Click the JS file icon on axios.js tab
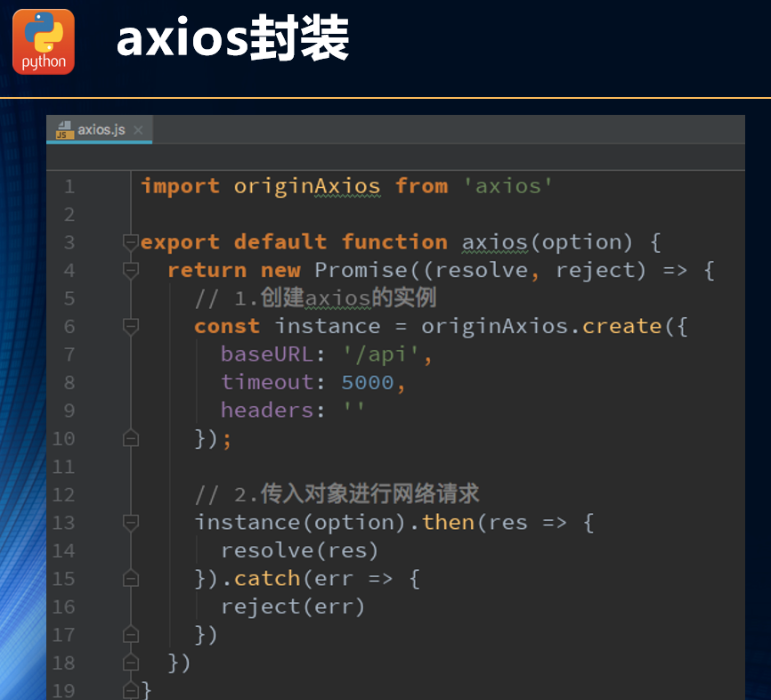Screen dimensions: 771x700 pos(64,130)
